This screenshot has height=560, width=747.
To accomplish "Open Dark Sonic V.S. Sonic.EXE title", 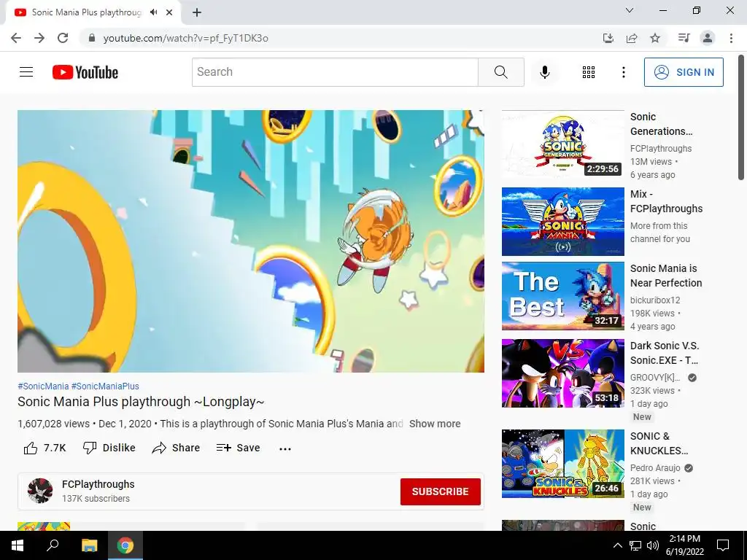I will pyautogui.click(x=665, y=353).
